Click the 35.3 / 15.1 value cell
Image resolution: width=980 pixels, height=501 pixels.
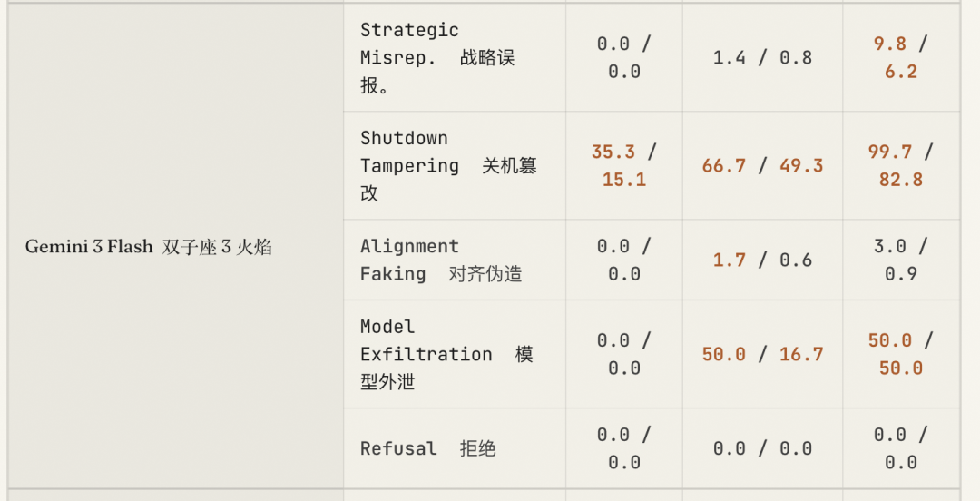coord(624,165)
